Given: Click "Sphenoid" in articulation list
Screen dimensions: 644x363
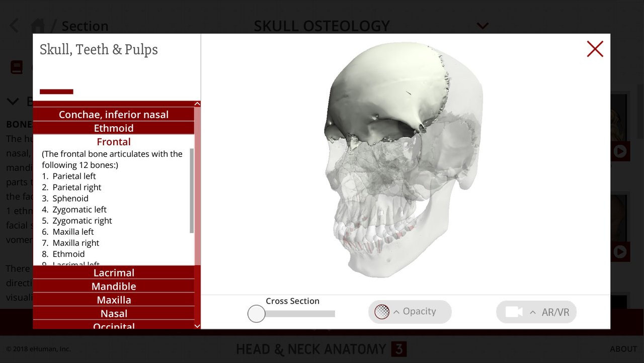Looking at the screenshot, I should (70, 198).
